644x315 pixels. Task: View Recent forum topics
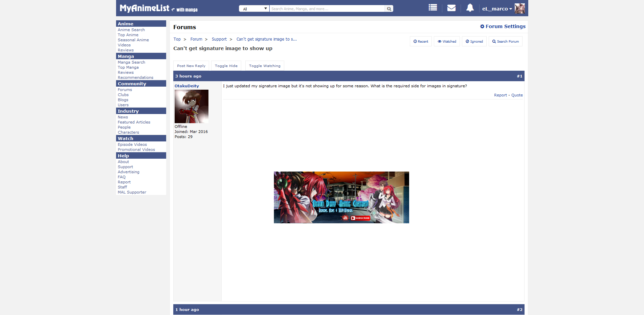421,41
